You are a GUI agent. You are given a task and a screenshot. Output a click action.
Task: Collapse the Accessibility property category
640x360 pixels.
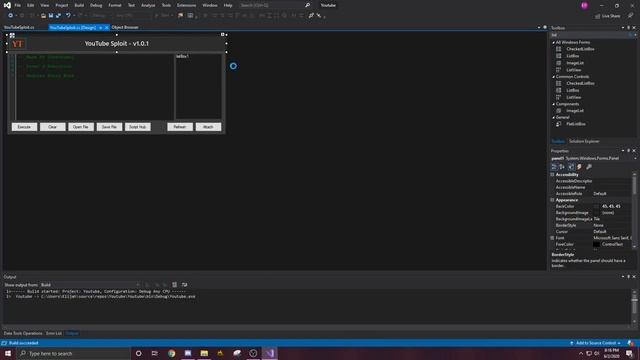pos(552,175)
